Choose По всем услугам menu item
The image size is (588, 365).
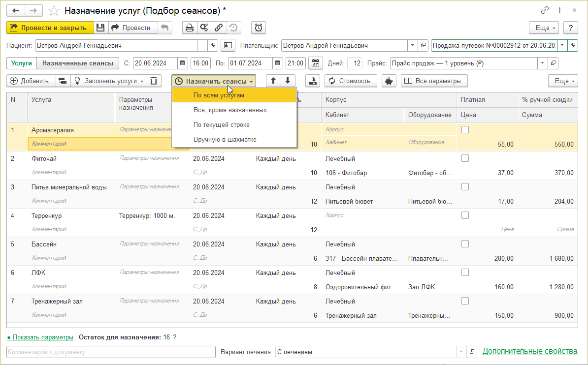[x=234, y=95]
